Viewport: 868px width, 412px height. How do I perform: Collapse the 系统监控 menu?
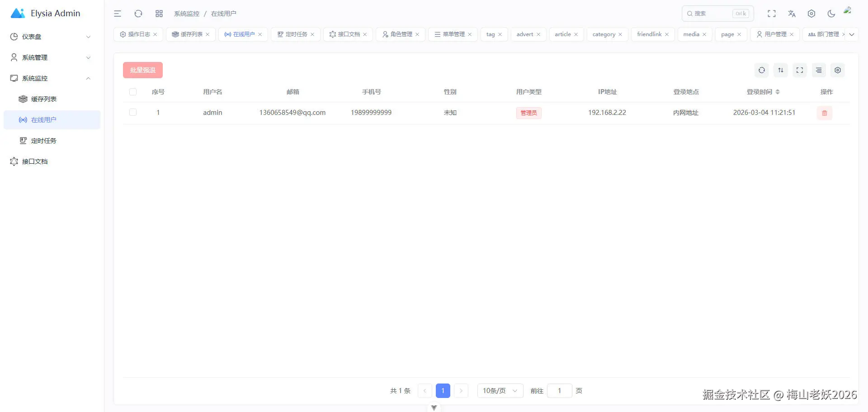point(52,78)
